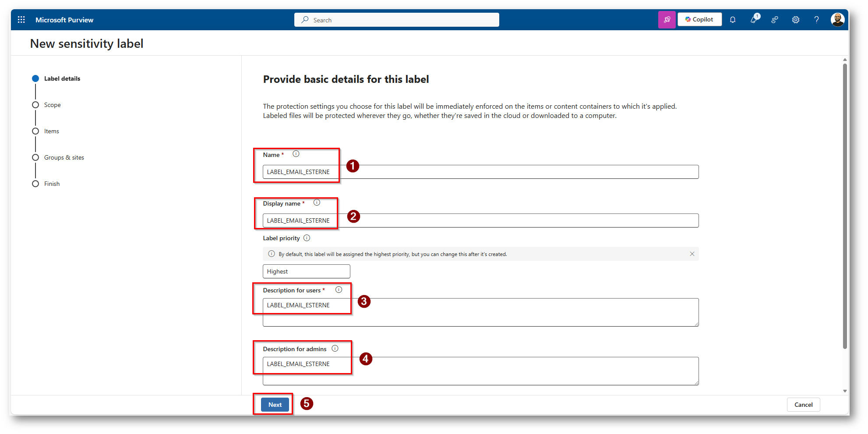Click the scrollbar up arrow
Image resolution: width=868 pixels, height=434 pixels.
(x=845, y=60)
